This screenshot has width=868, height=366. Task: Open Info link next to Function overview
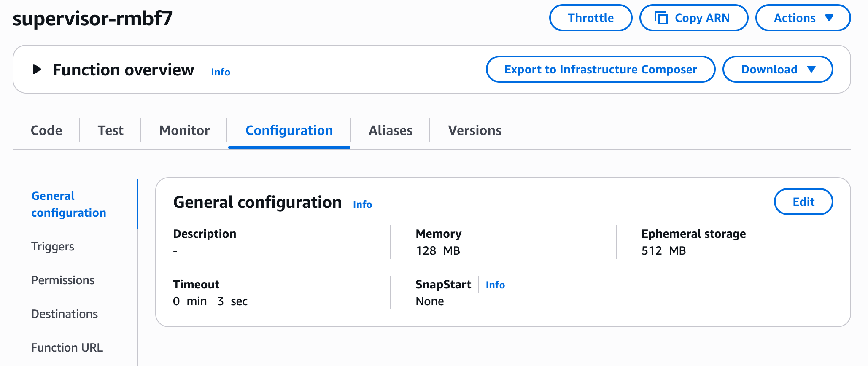click(x=221, y=72)
